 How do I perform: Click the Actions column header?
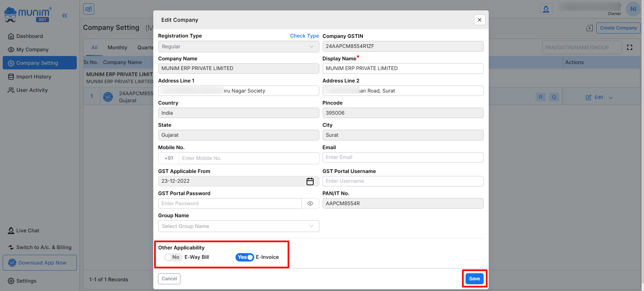(574, 62)
